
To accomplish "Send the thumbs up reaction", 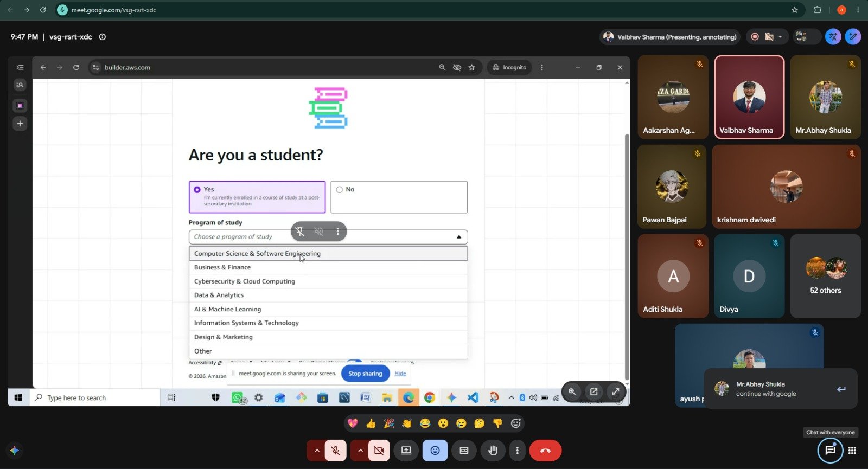I will tap(371, 423).
